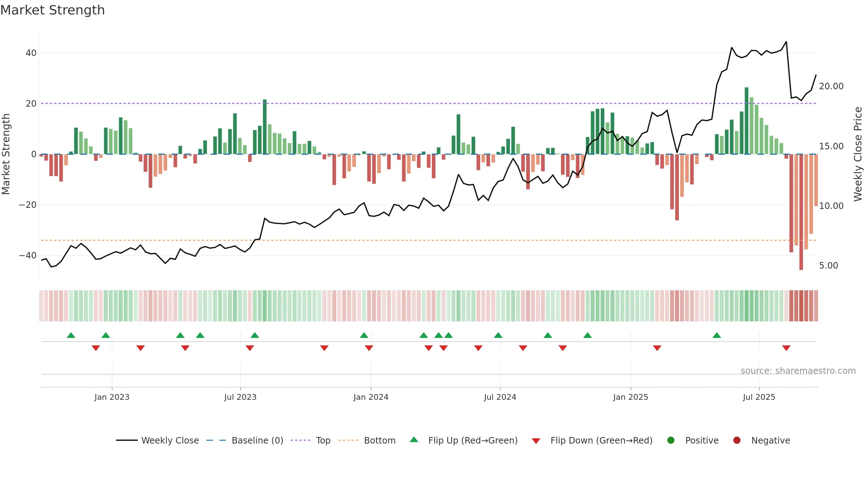Viewport: 868px width, 488px height.
Task: Select the latest red Flip Down marker
Action: point(786,348)
